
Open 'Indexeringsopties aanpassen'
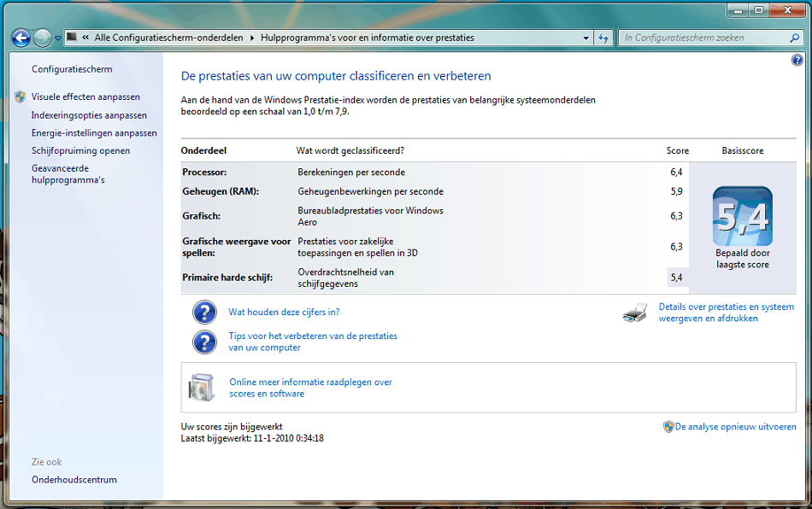click(x=89, y=115)
